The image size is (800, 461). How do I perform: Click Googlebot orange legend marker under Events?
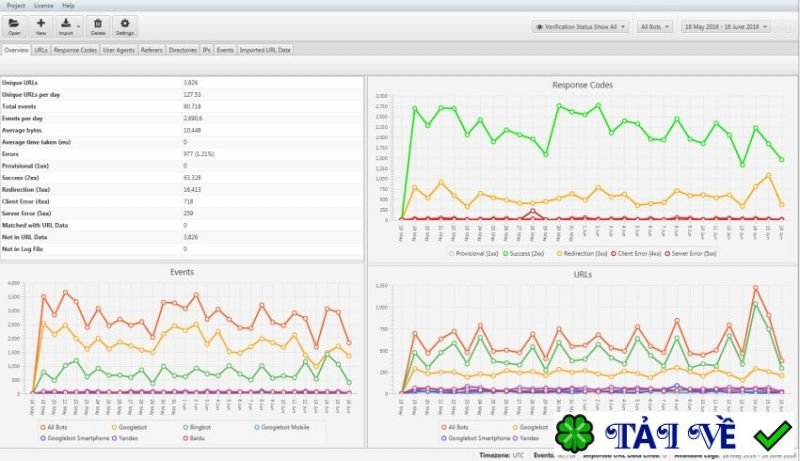(x=114, y=427)
